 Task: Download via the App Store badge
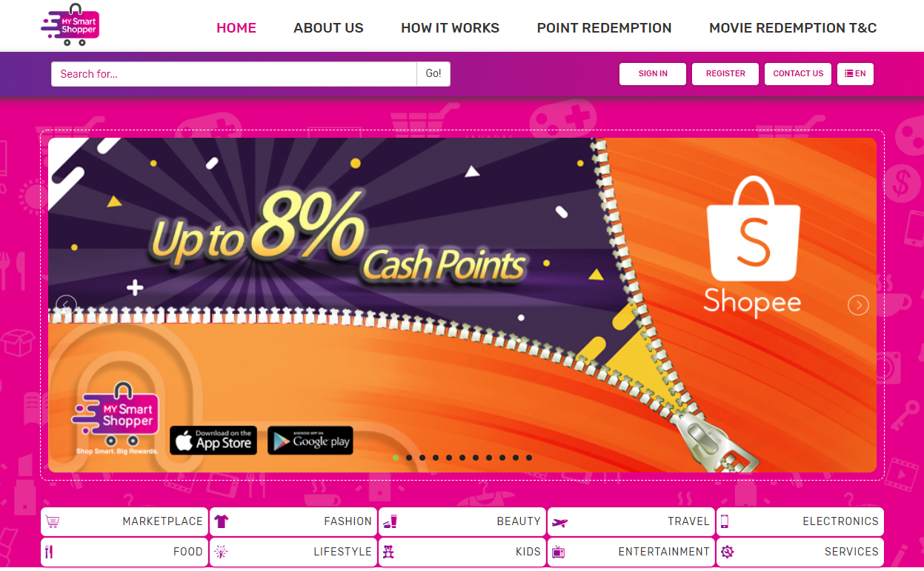point(213,441)
